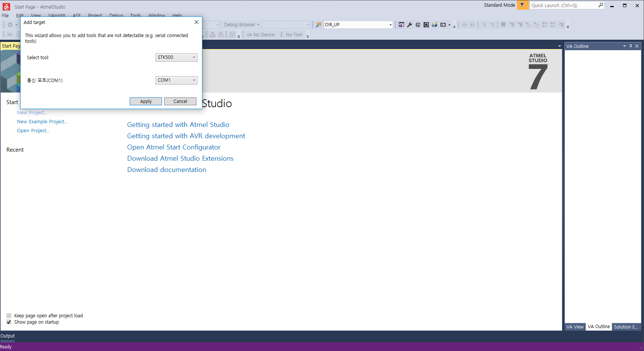Click the Ready status bar text
The width and height of the screenshot is (644, 351).
[6, 347]
